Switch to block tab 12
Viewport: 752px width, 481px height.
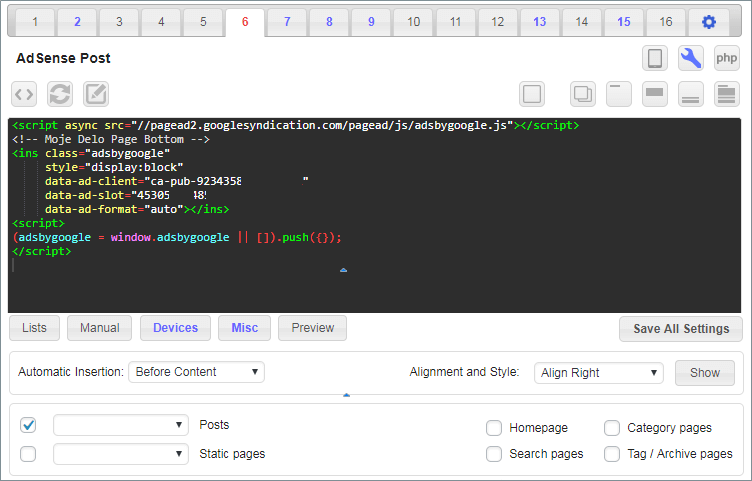497,22
